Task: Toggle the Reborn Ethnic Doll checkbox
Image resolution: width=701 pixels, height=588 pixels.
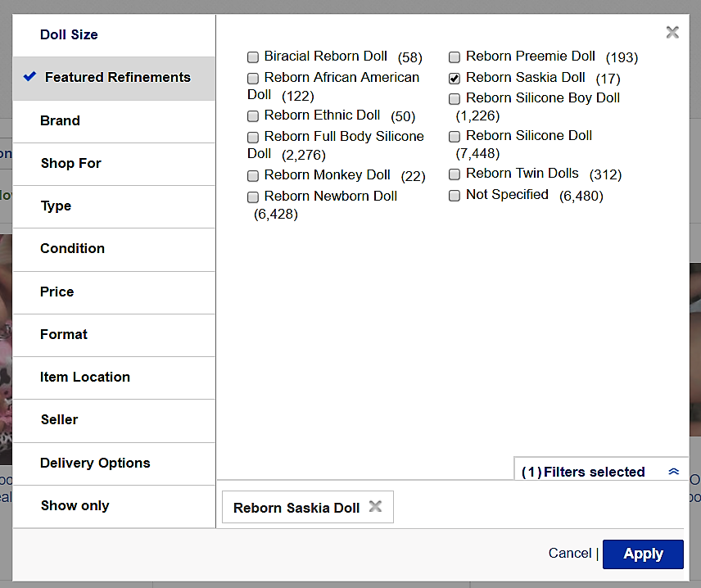Action: point(253,116)
